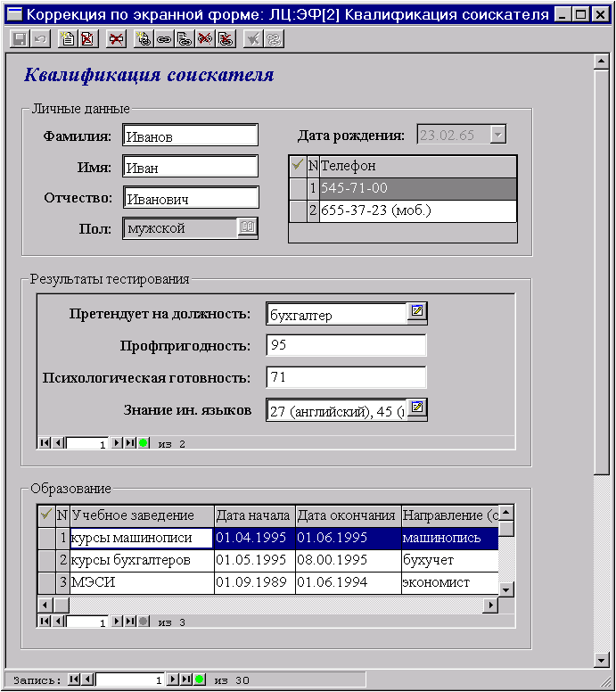
Task: Click the Save diskette toolbar icon
Action: click(x=20, y=39)
